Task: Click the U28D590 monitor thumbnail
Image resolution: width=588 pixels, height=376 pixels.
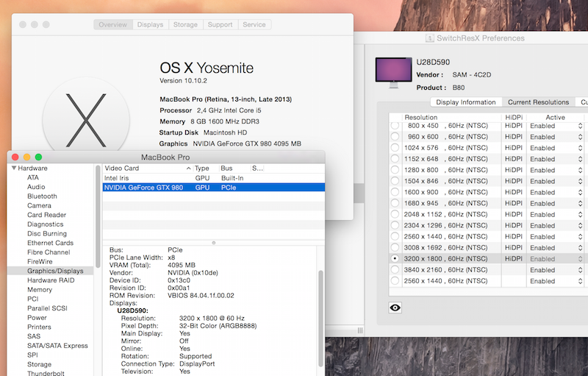Action: [x=393, y=73]
